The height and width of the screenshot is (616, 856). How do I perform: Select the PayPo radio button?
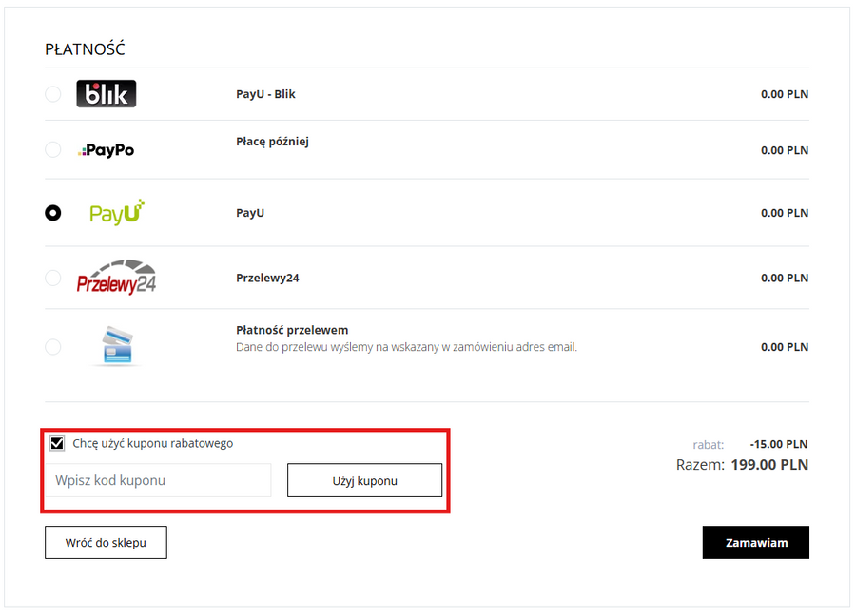[x=53, y=150]
